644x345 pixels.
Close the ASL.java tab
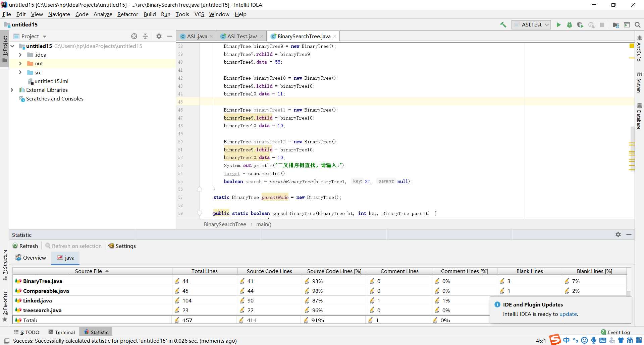(211, 36)
